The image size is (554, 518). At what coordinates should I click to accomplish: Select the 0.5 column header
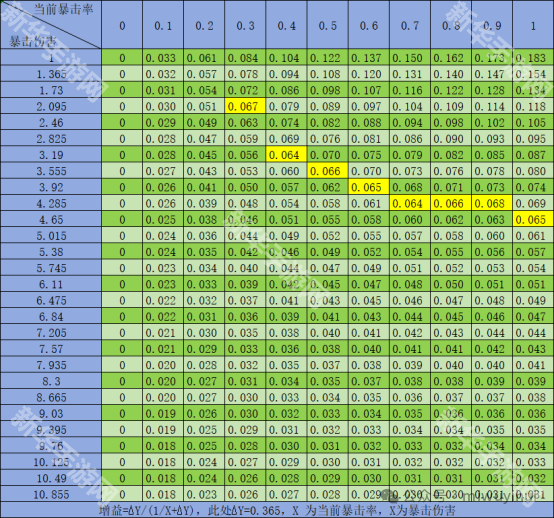point(328,25)
